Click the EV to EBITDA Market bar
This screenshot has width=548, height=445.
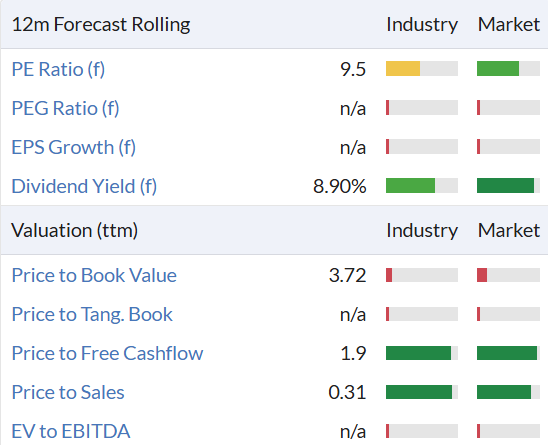(509, 431)
